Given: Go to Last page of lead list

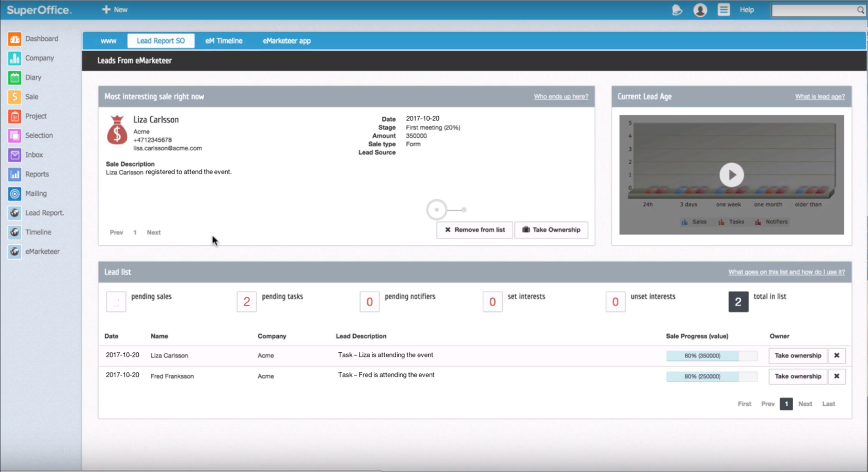Looking at the screenshot, I should click(829, 404).
